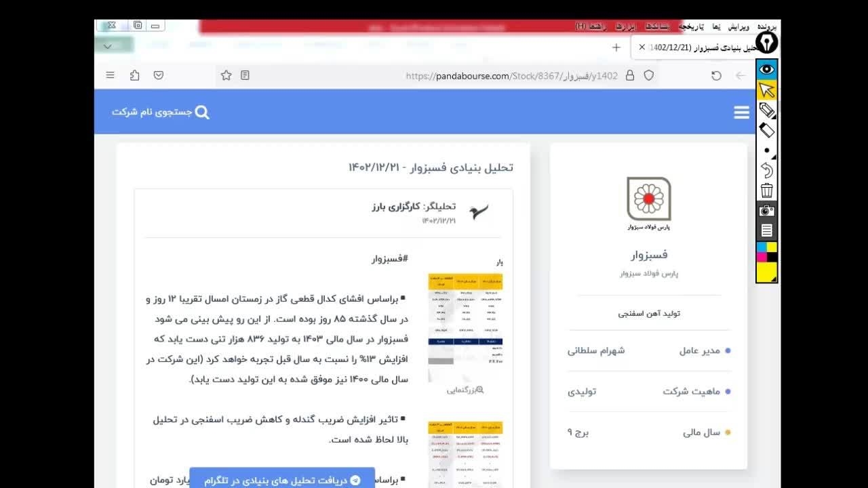This screenshot has height=488, width=868.
Task: Open the extensions puzzle icon
Action: [x=134, y=76]
